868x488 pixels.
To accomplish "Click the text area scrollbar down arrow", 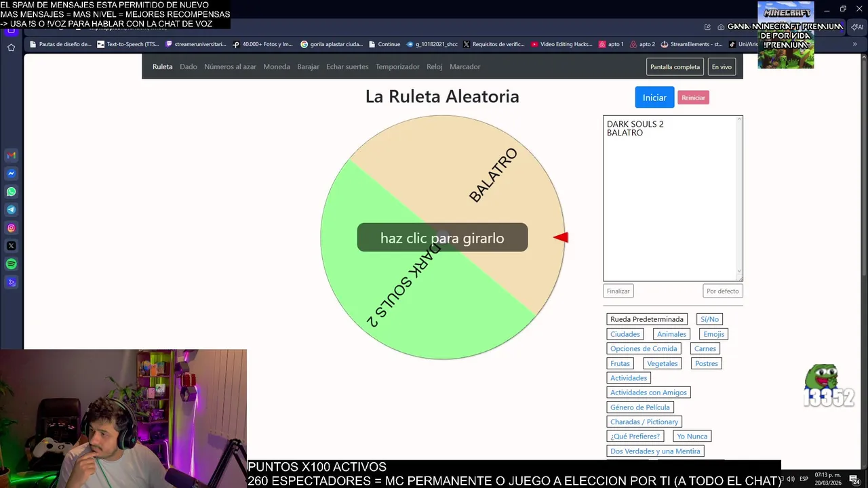I will tap(739, 272).
